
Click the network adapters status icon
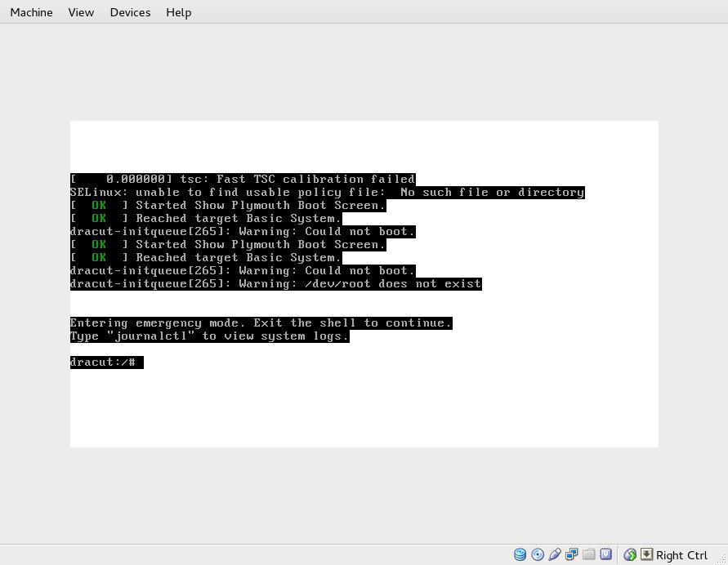pos(572,554)
